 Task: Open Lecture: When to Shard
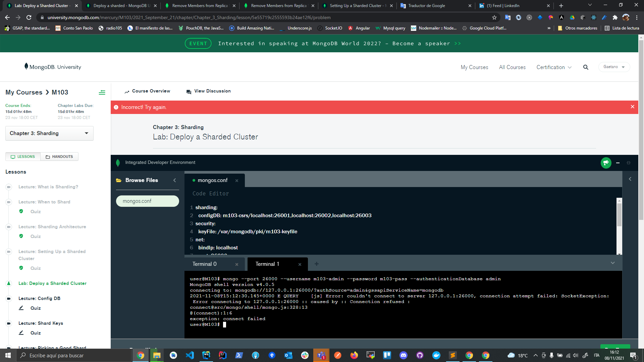(x=44, y=202)
